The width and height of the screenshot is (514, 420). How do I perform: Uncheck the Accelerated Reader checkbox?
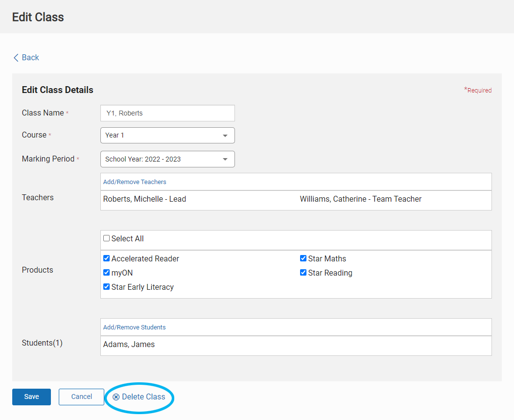pyautogui.click(x=107, y=258)
